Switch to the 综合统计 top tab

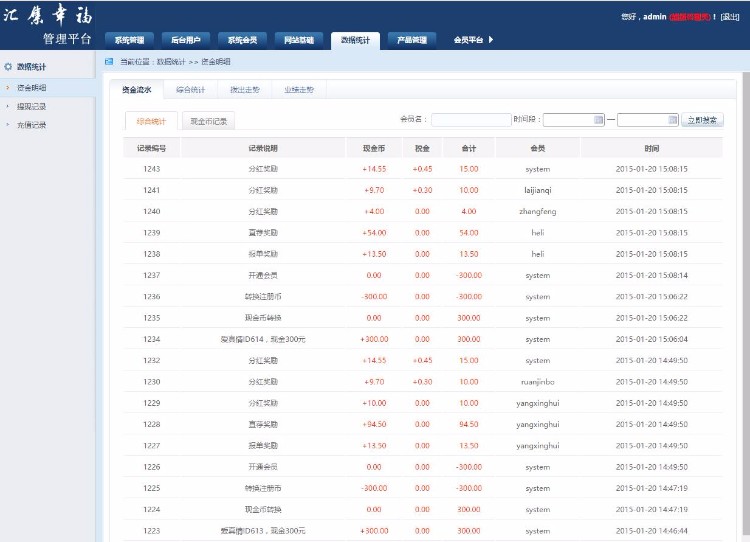pos(190,89)
